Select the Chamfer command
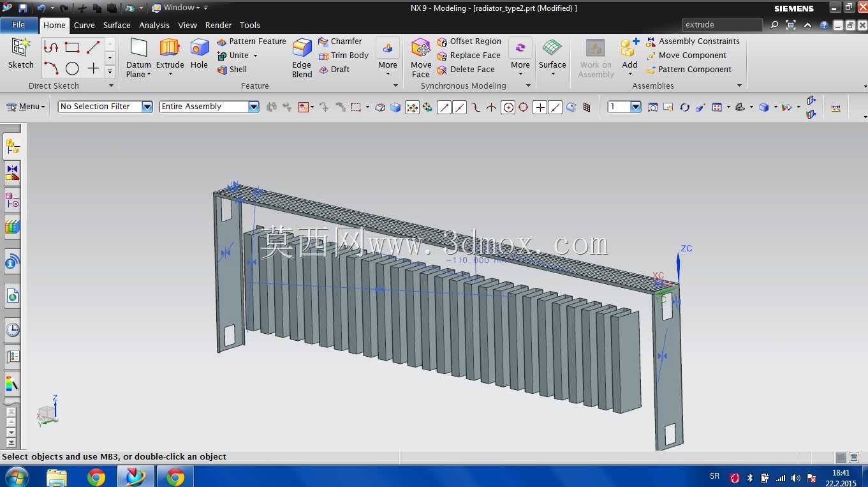Screen dimensions: 868x487 340,41
